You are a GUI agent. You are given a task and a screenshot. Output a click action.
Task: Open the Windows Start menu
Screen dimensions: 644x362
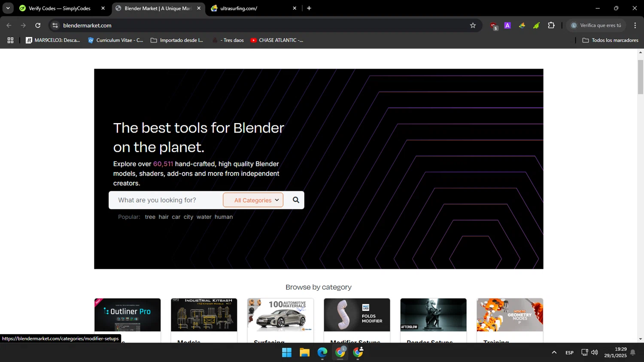click(x=287, y=353)
